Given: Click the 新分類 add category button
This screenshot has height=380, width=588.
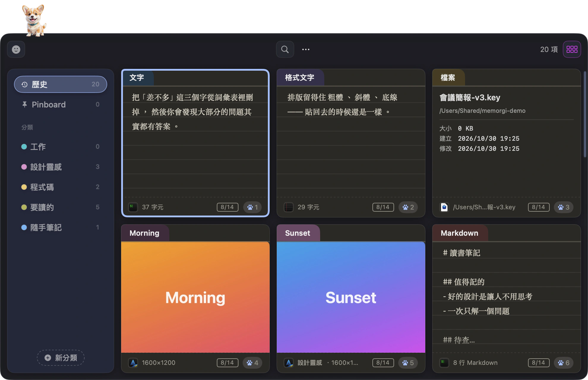Looking at the screenshot, I should click(61, 358).
